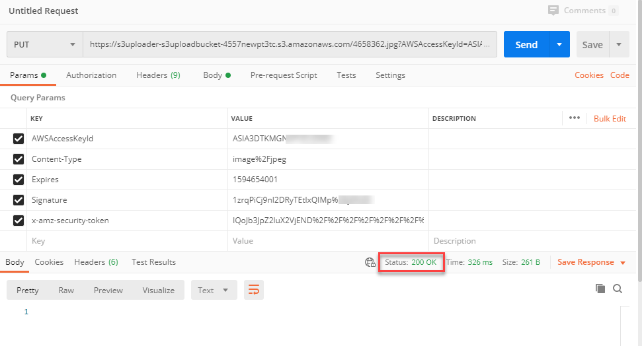Open the Test Results tab
This screenshot has width=644, height=346.
point(153,262)
